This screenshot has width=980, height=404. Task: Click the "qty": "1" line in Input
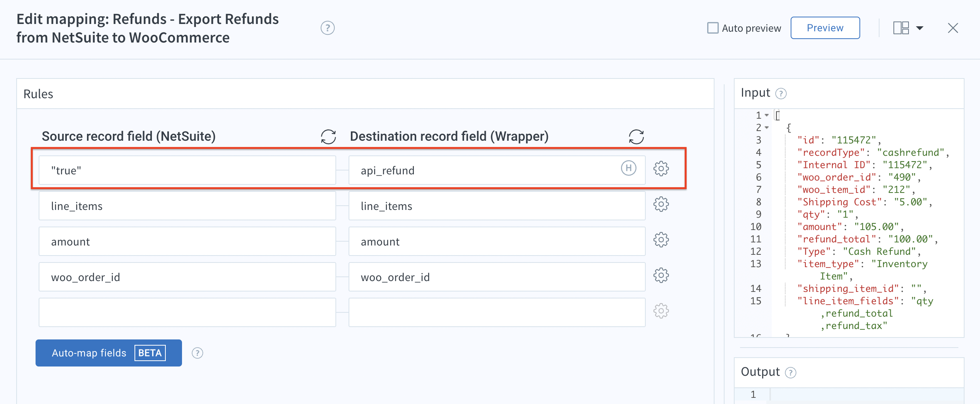[828, 214]
